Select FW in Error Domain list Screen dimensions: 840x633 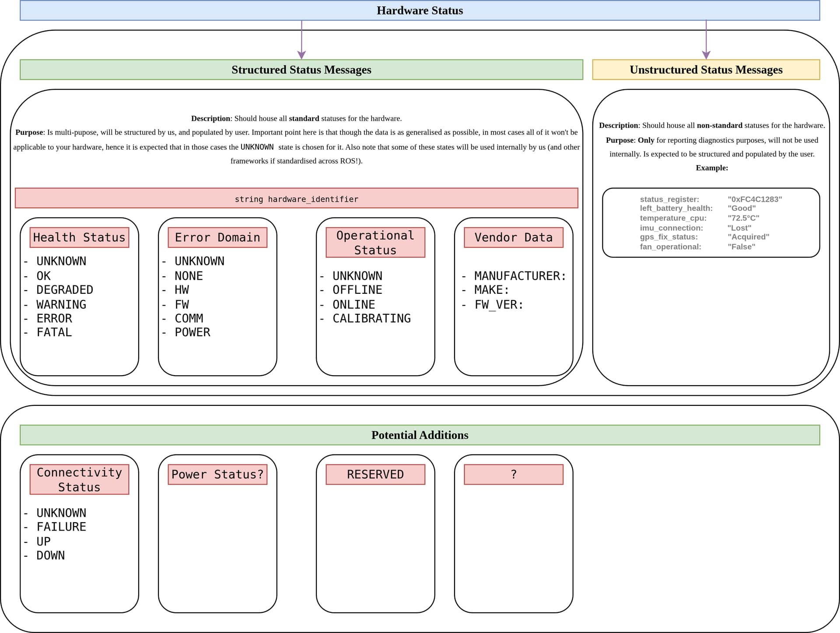coord(182,304)
